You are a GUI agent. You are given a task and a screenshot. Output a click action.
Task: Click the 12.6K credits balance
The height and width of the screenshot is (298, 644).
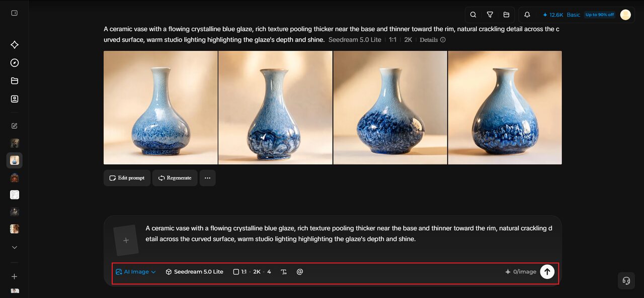click(x=553, y=15)
